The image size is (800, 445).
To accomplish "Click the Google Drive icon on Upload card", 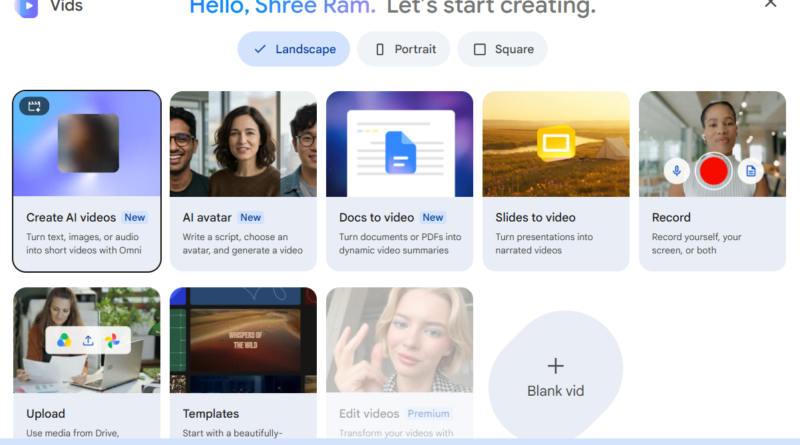I will click(64, 340).
